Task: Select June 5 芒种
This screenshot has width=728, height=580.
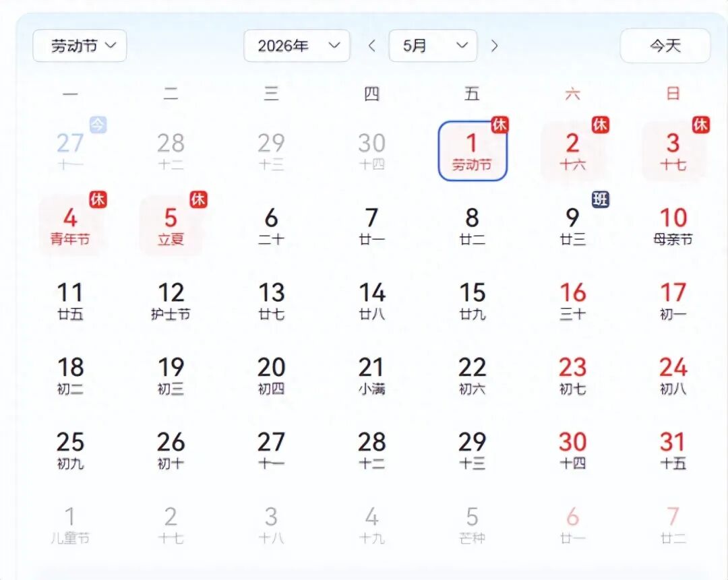Action: [472, 525]
